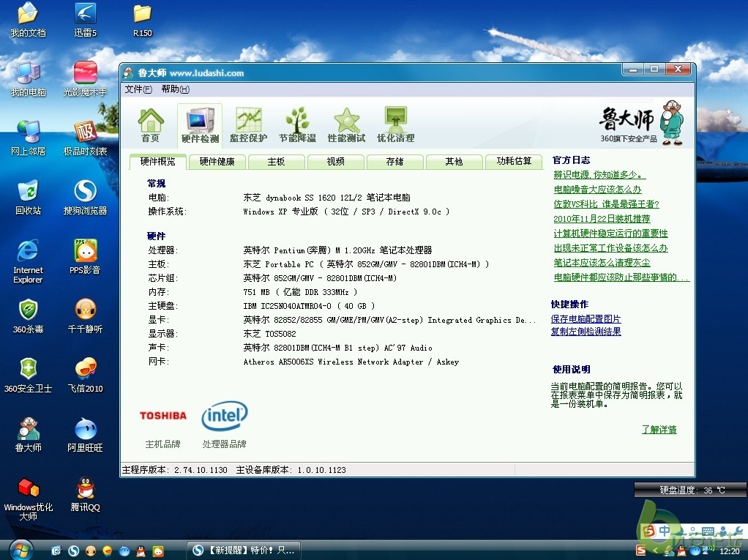Open the 节能降温 cooling tool icon

pyautogui.click(x=297, y=123)
